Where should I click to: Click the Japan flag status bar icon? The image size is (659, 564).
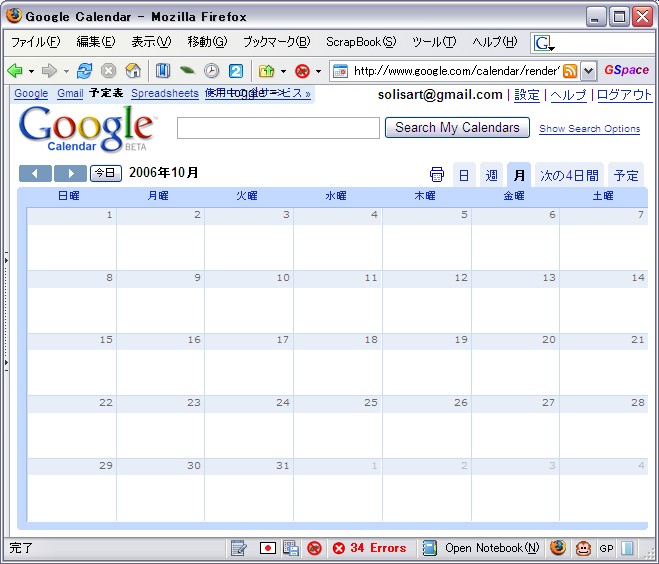click(268, 548)
